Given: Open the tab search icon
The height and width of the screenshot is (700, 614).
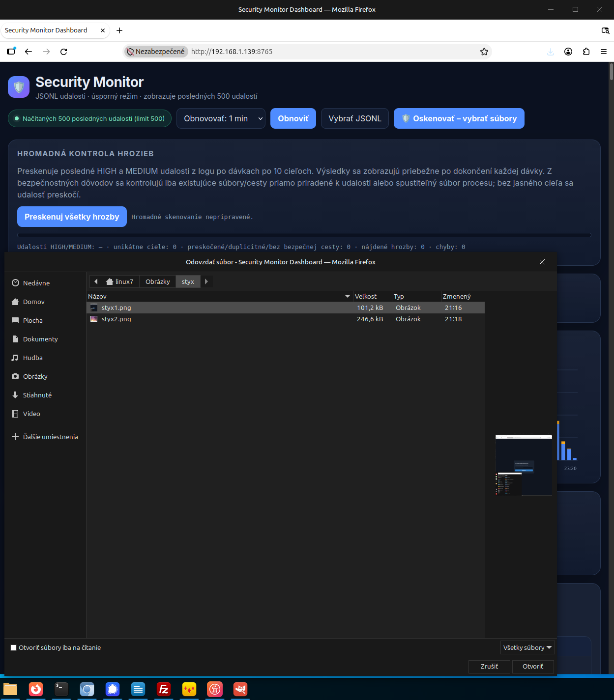Looking at the screenshot, I should pyautogui.click(x=606, y=30).
